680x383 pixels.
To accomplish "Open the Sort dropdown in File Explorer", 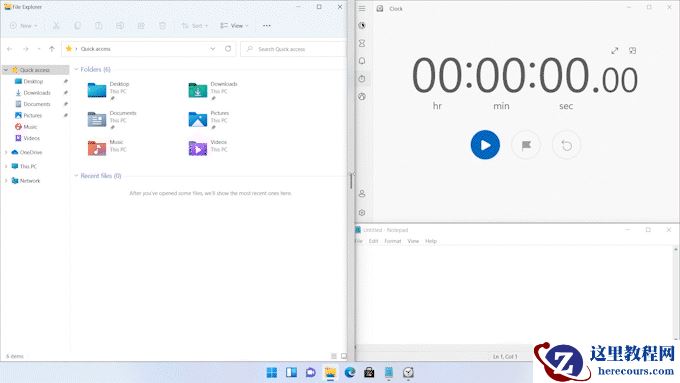I will (194, 26).
